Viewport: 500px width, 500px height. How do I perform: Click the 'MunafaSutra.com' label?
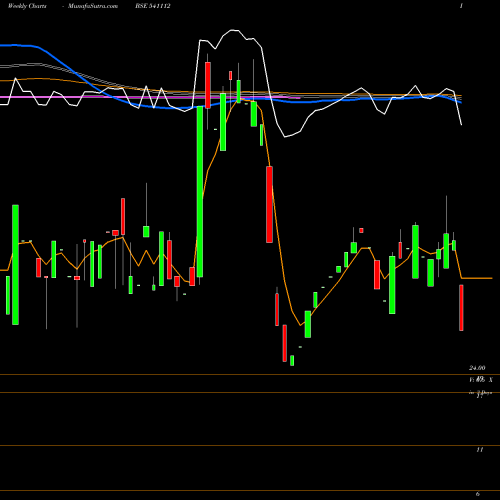click(93, 6)
